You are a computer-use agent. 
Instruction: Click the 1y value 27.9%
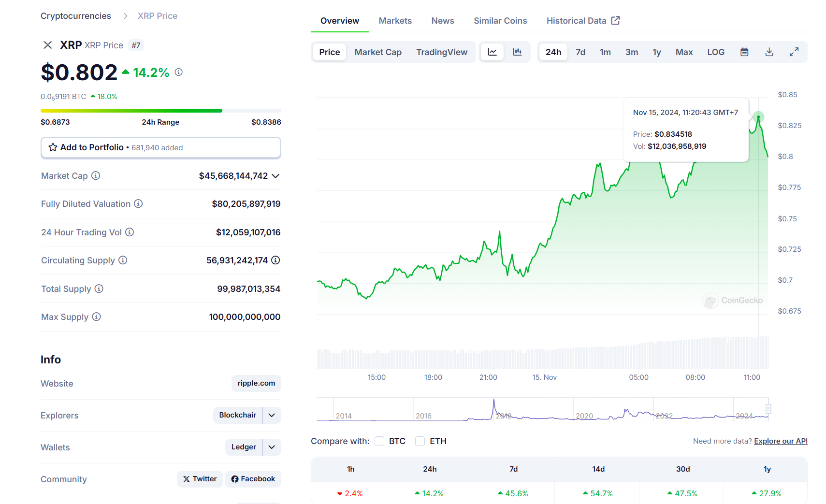click(767, 493)
